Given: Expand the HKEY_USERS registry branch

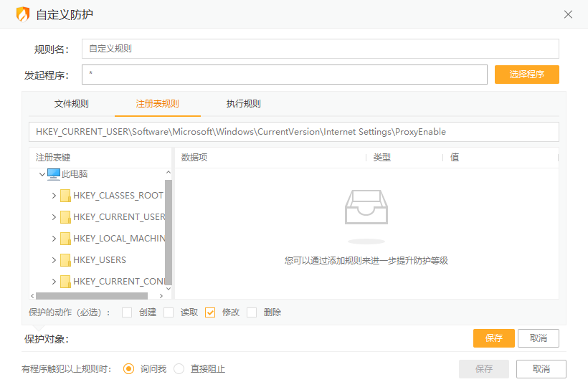Looking at the screenshot, I should [x=54, y=260].
